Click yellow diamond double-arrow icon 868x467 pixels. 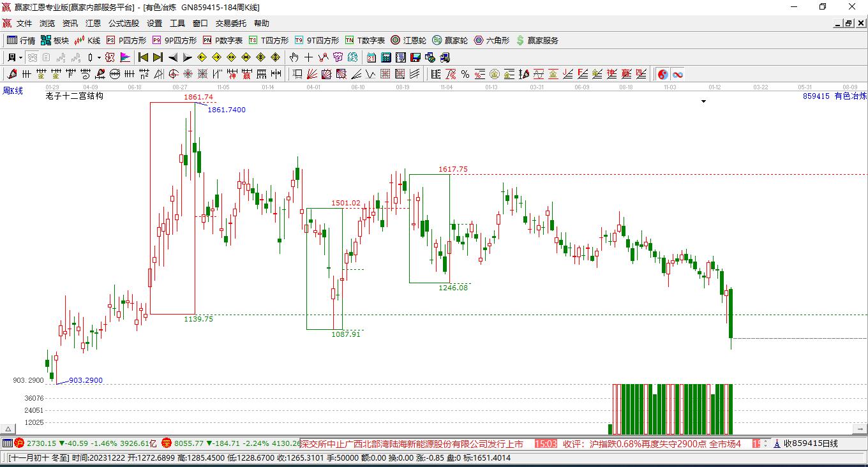tap(231, 57)
